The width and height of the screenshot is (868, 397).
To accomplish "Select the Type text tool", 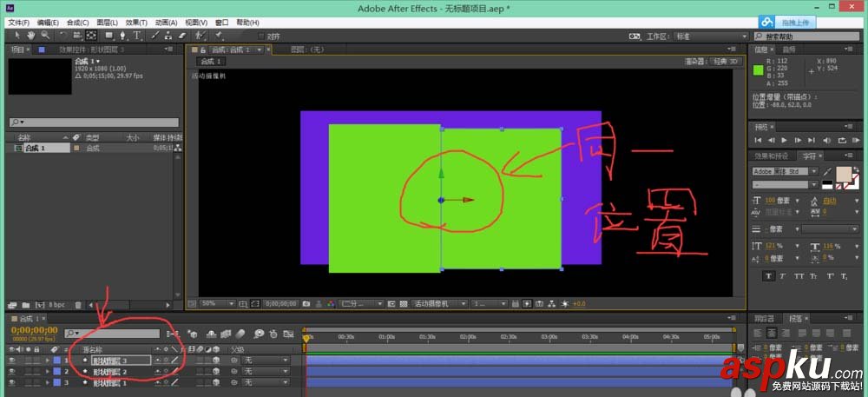I will (136, 36).
